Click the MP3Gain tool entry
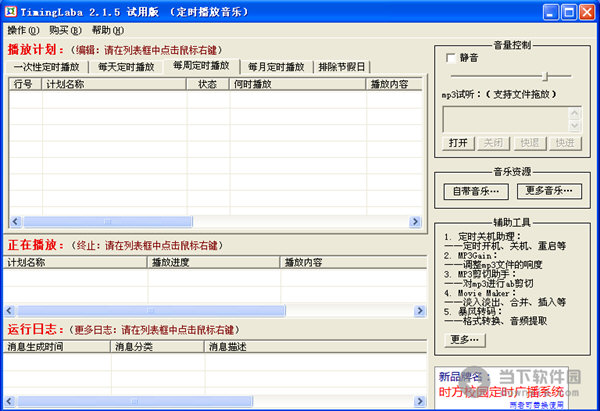This screenshot has width=600, height=411. point(471,255)
